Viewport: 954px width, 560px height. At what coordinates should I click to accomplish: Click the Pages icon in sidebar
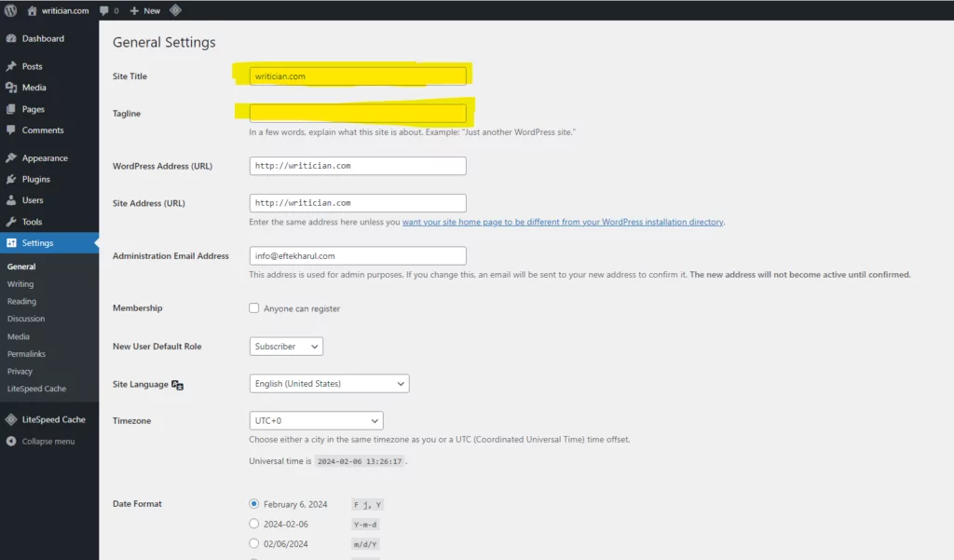[x=11, y=109]
